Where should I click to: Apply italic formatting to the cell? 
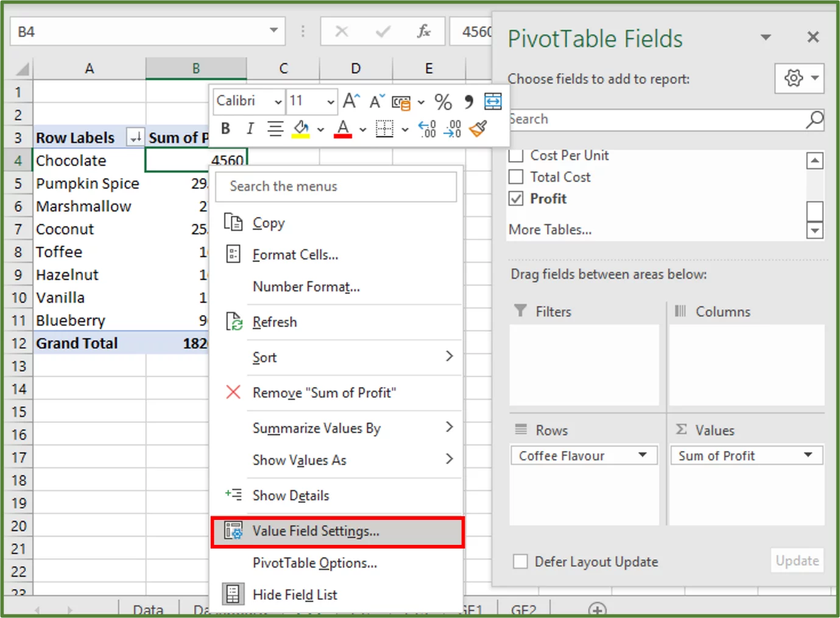pyautogui.click(x=250, y=129)
